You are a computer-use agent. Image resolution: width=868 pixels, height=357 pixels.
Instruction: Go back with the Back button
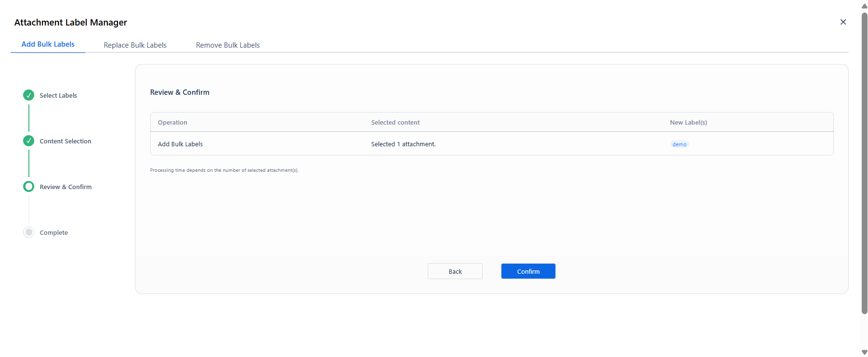tap(455, 271)
